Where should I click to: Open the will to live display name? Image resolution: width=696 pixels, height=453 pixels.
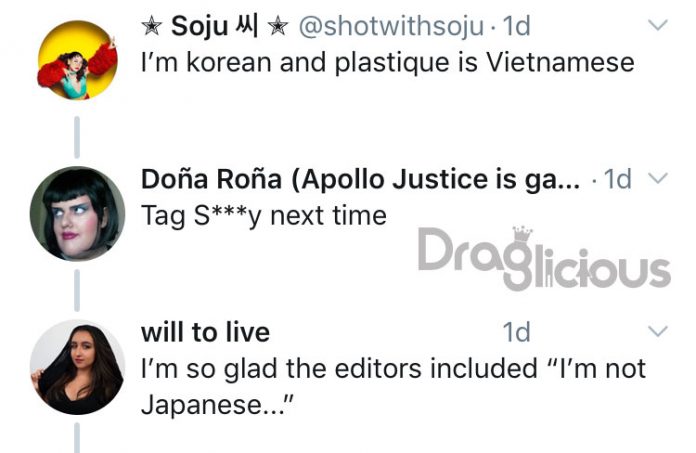[205, 332]
